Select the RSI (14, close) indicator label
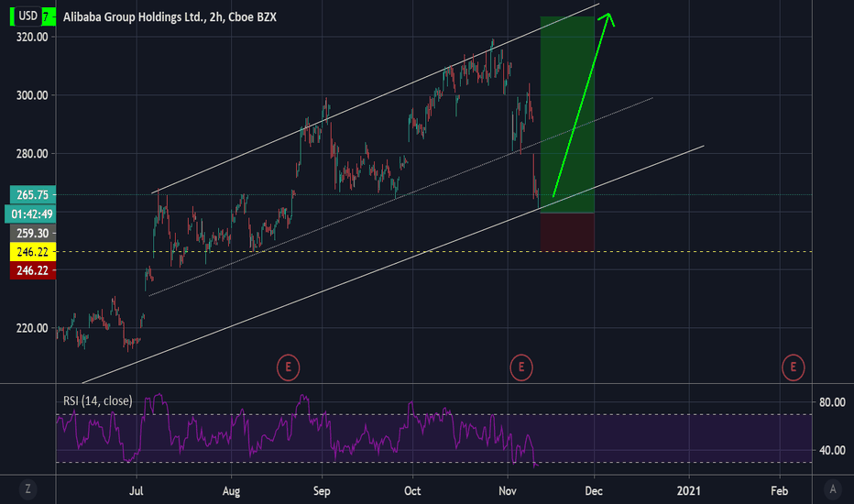This screenshot has width=854, height=504. point(97,401)
